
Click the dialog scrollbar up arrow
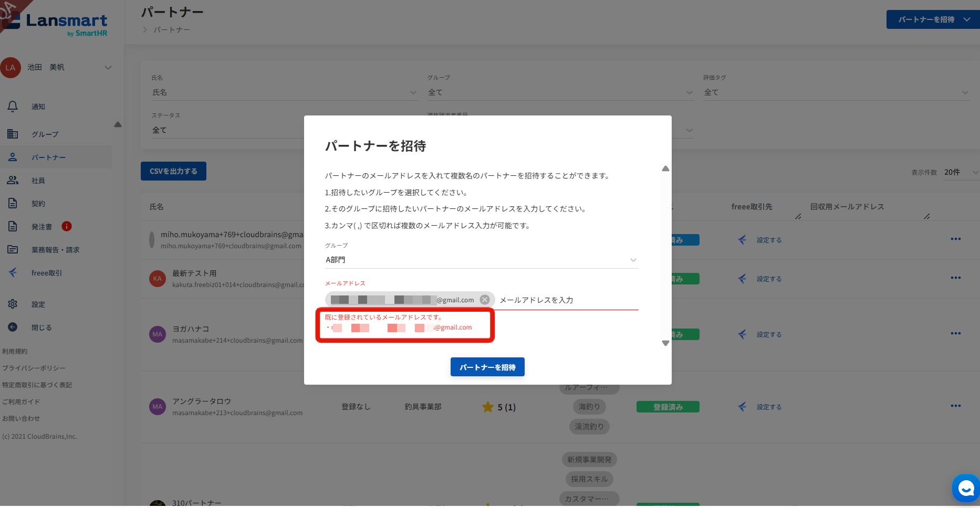(665, 168)
